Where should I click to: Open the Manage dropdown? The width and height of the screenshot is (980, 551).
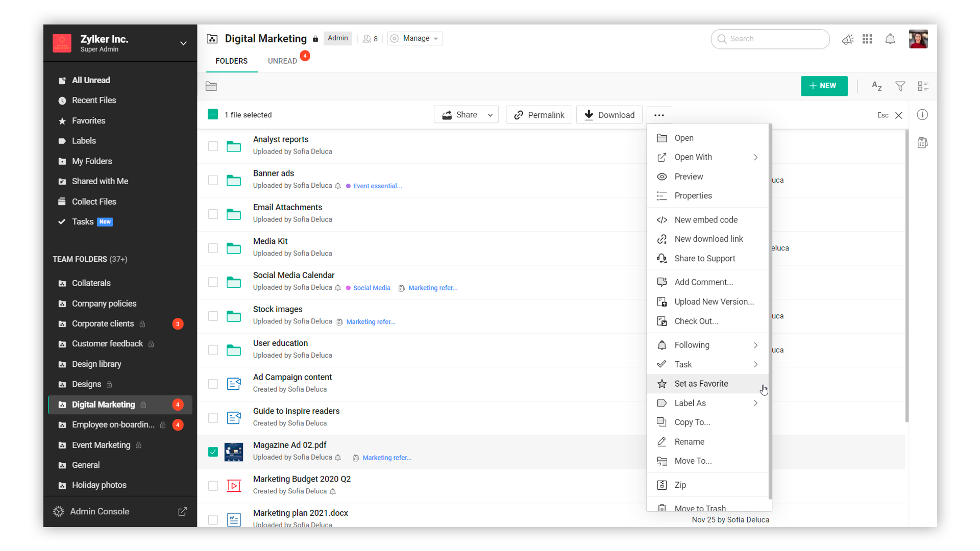(415, 39)
